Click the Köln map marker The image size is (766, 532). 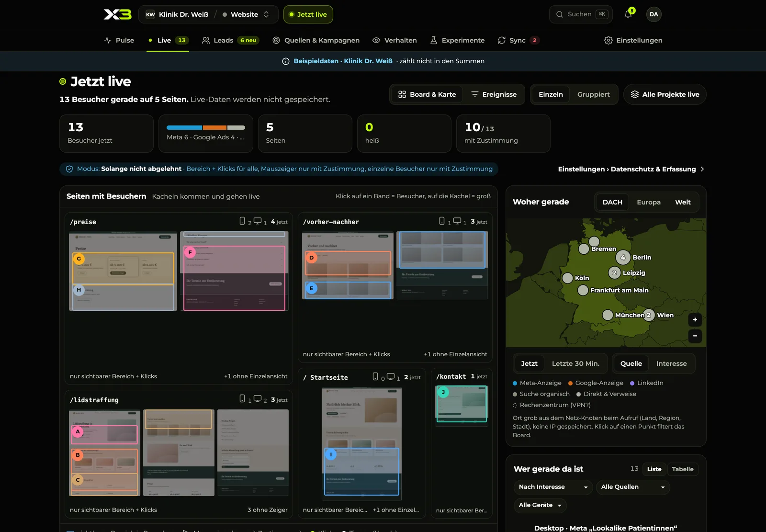pyautogui.click(x=568, y=278)
